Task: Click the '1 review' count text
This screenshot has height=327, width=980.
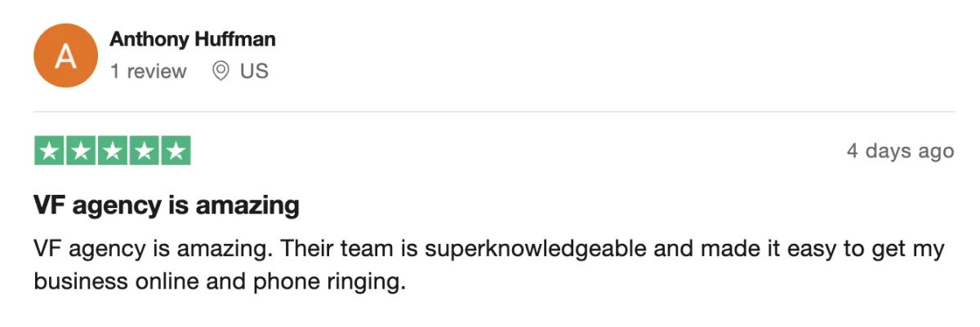Action: point(149,72)
